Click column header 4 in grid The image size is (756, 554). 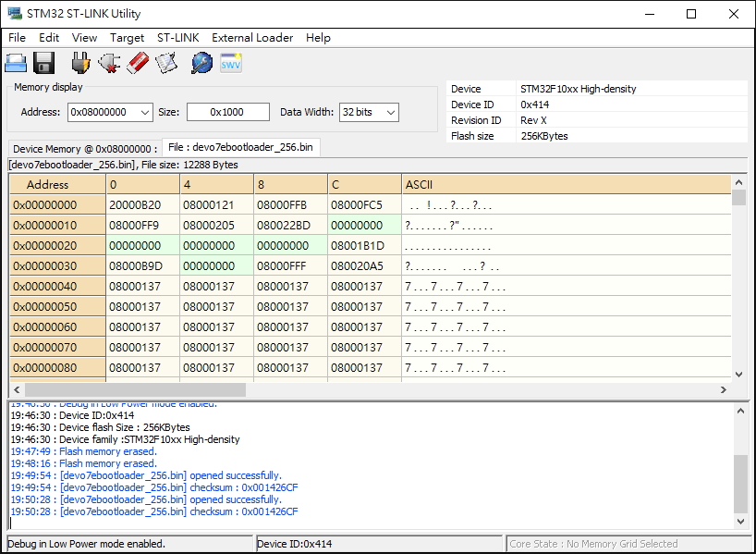coord(216,184)
